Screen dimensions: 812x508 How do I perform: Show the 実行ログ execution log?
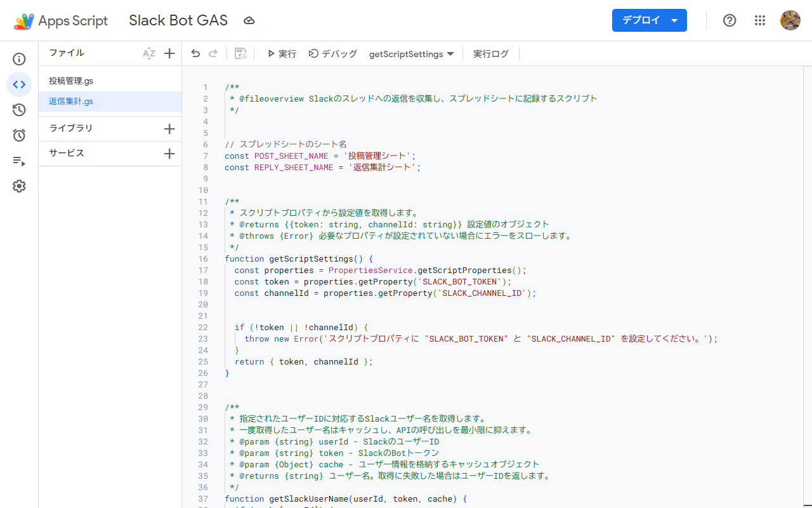(490, 54)
